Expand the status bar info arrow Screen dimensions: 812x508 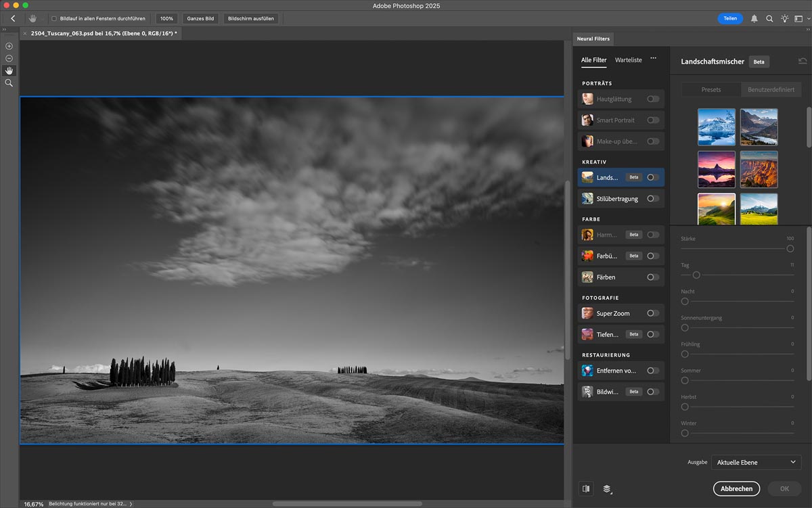click(x=131, y=504)
